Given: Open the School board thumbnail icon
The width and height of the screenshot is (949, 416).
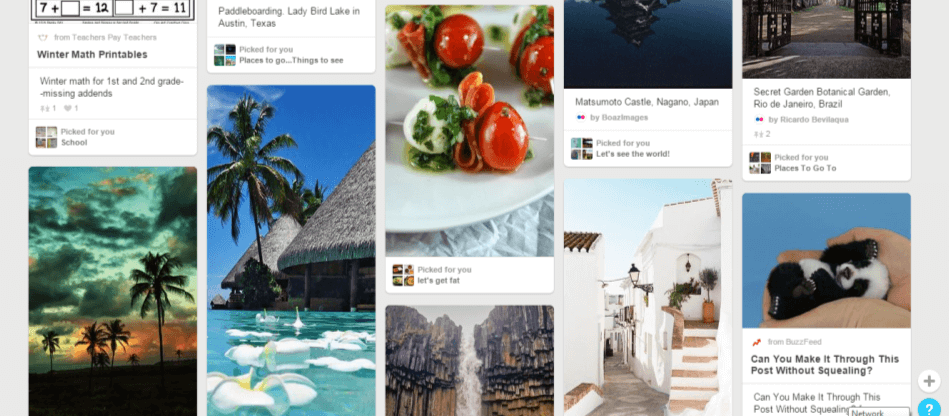Looking at the screenshot, I should click(x=47, y=137).
